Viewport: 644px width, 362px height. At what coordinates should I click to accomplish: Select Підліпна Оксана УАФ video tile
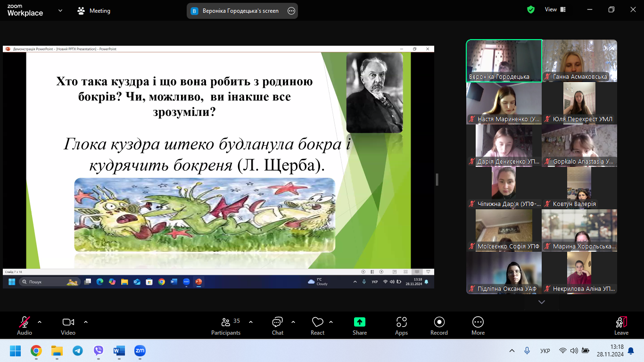(504, 273)
